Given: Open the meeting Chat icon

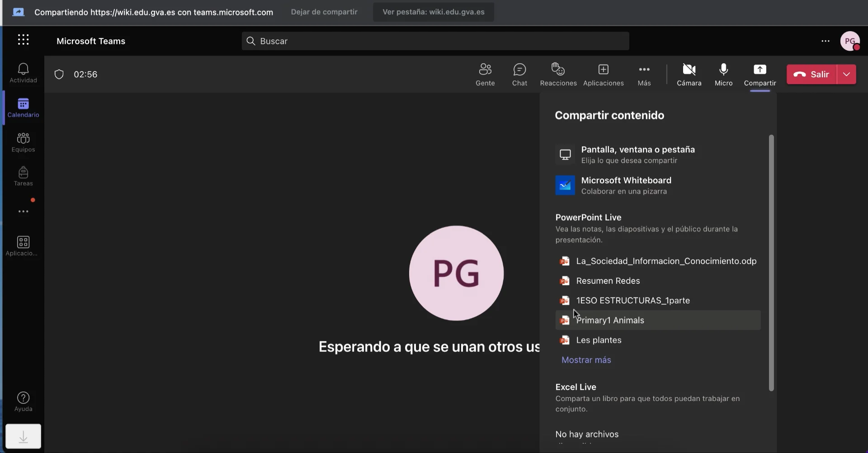Looking at the screenshot, I should click(x=519, y=75).
